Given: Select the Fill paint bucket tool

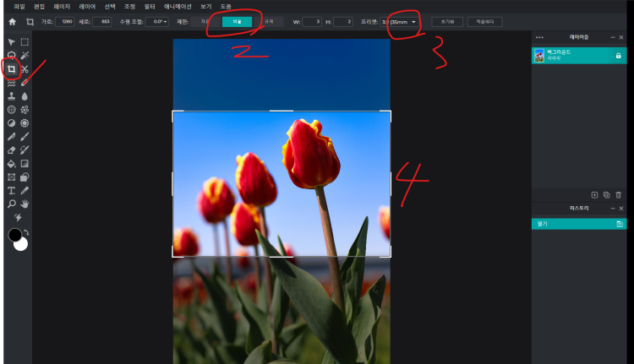Looking at the screenshot, I should point(11,163).
